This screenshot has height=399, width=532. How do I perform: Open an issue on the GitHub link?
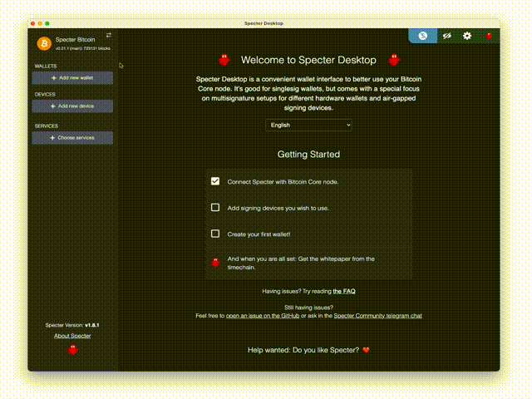263,316
